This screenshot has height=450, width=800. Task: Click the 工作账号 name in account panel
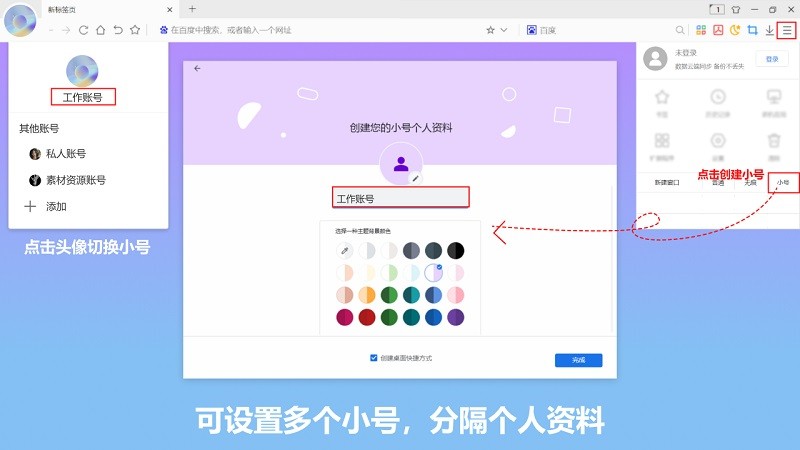pos(83,97)
